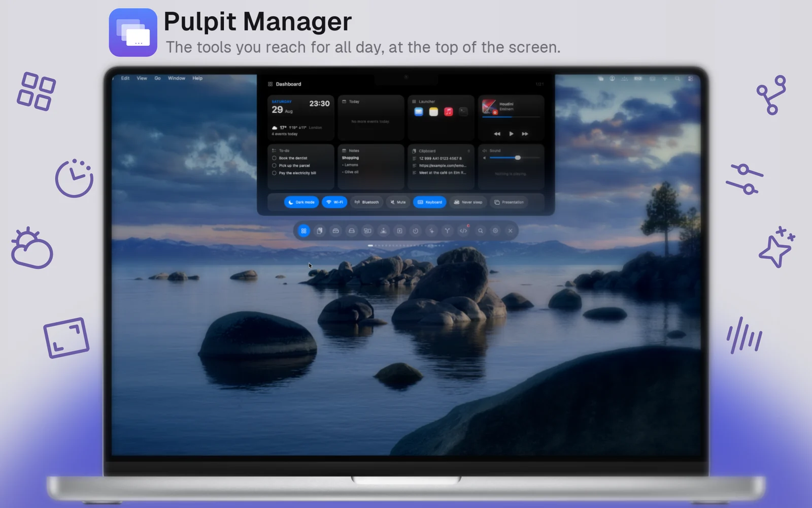The width and height of the screenshot is (812, 508).
Task: Click the To-do widget header
Action: point(281,151)
